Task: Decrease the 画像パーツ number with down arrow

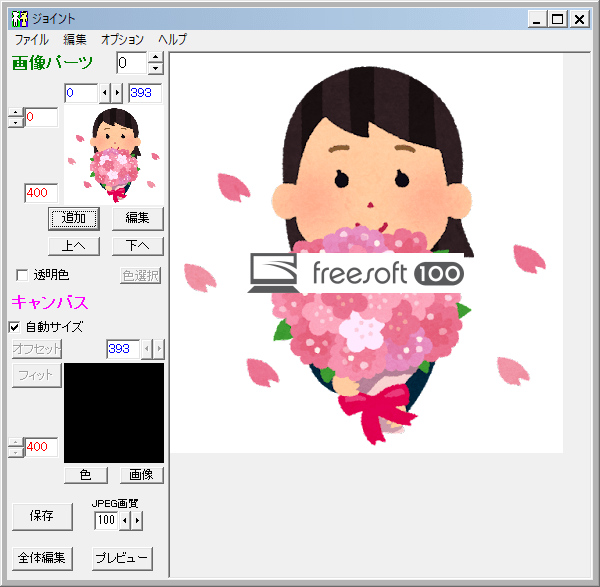Action: pyautogui.click(x=155, y=68)
